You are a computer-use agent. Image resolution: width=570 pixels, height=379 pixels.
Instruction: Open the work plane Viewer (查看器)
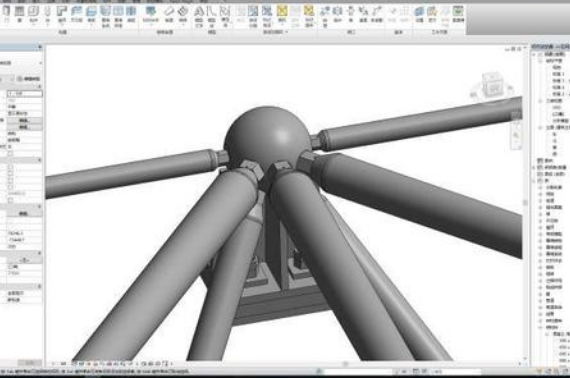coord(458,14)
